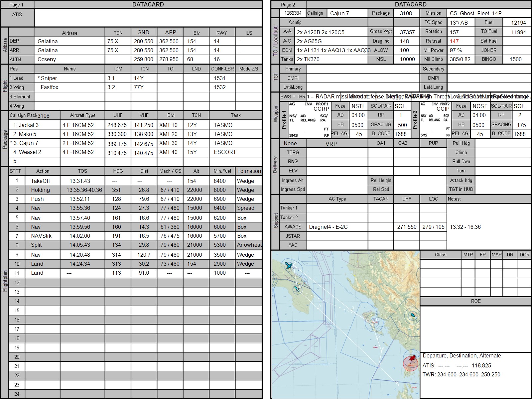Select the waypoint 7 triangle marker on map
This screenshot has height=399, width=532.
tap(379, 366)
